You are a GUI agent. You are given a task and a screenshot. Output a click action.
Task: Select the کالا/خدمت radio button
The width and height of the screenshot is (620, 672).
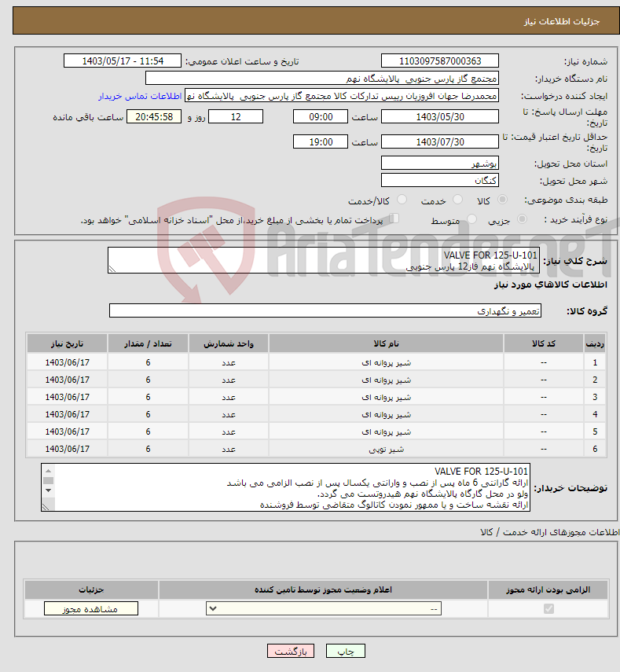[402, 200]
